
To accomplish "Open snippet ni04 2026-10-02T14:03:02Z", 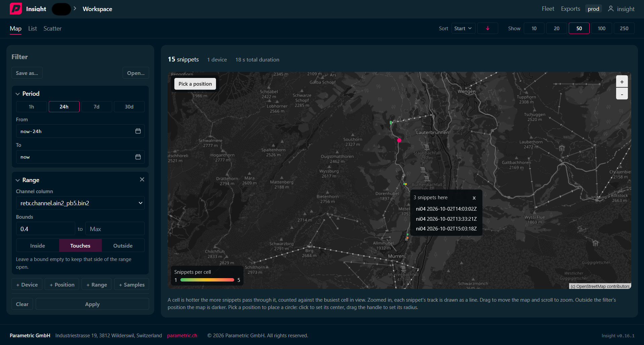I will [x=446, y=209].
